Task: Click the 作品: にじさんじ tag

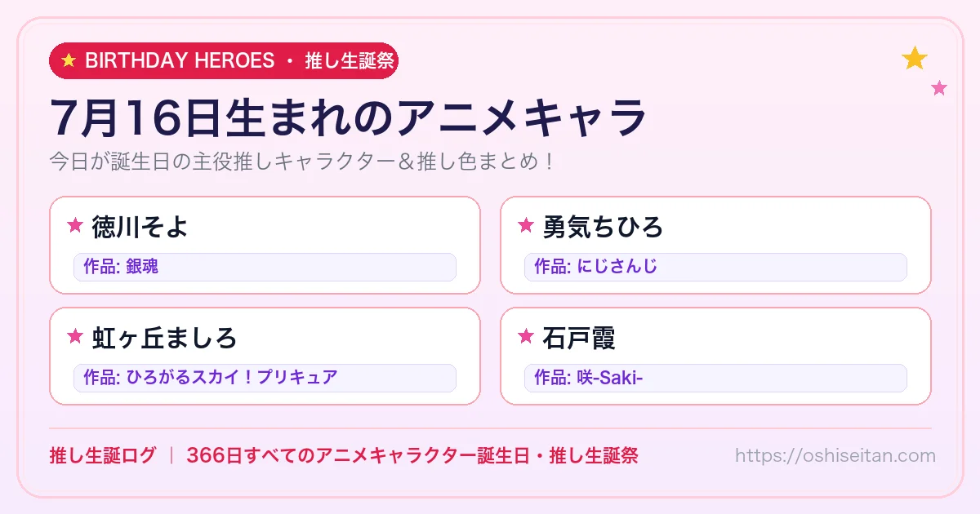Action: [x=715, y=267]
